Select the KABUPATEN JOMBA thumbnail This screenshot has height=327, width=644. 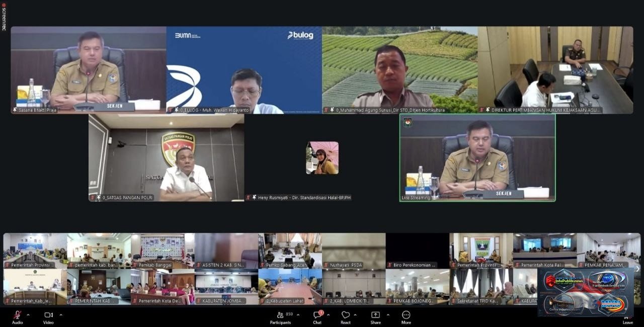[x=226, y=287]
